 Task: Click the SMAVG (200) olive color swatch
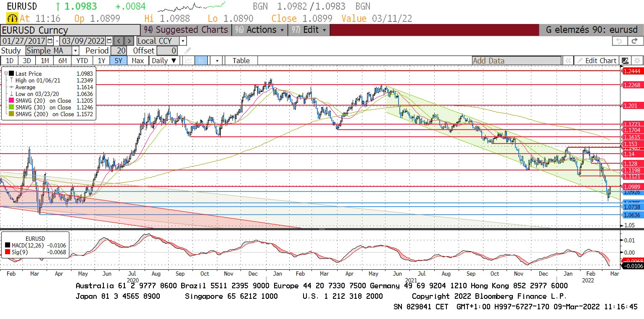(x=11, y=114)
